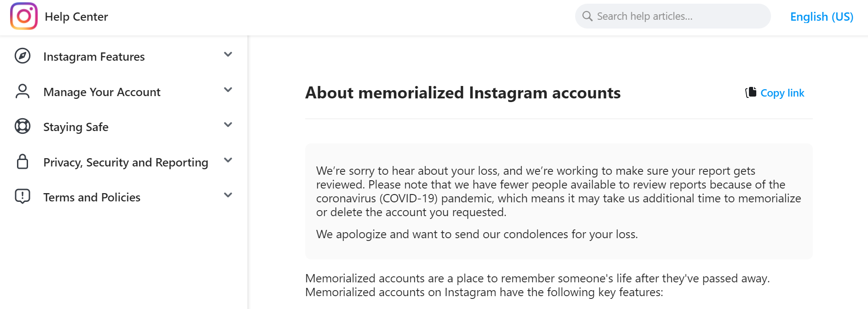This screenshot has width=868, height=309.
Task: Select the Terms and Policies menu item
Action: click(124, 197)
